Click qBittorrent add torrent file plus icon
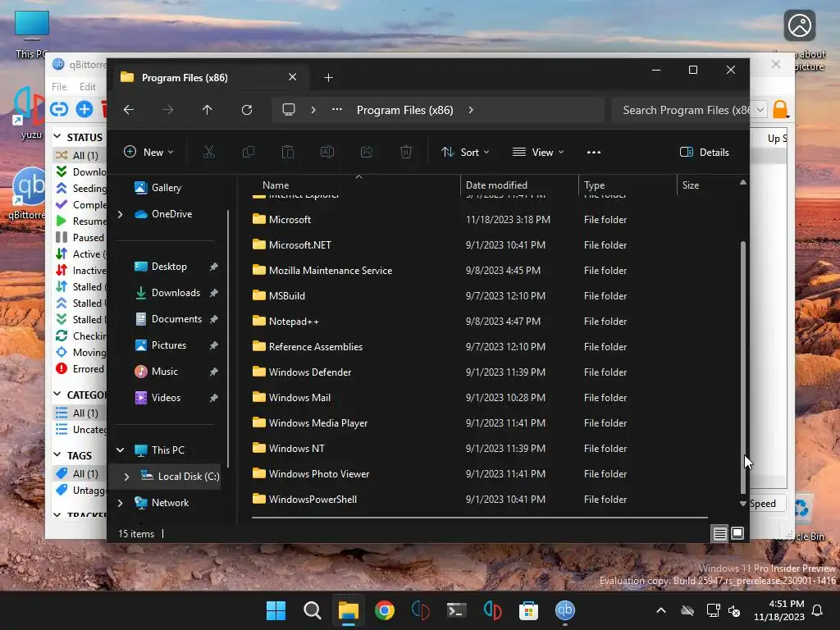Screen dimensions: 840x630 click(84, 109)
